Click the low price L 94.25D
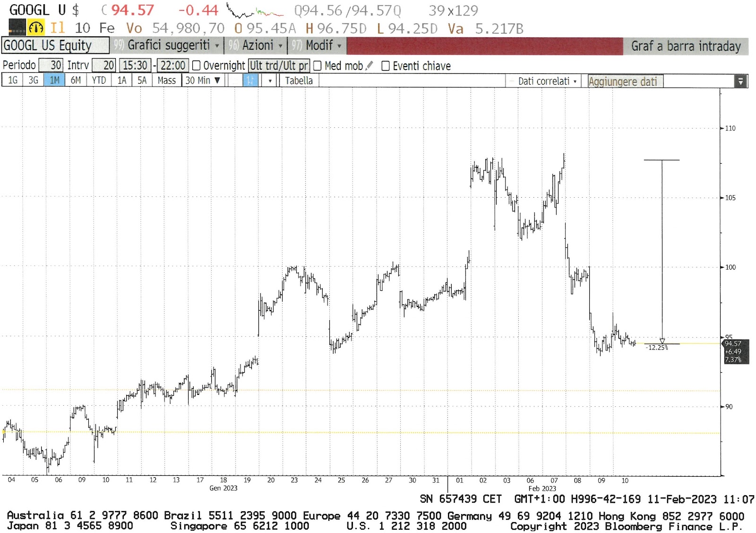756x533 pixels. click(407, 28)
